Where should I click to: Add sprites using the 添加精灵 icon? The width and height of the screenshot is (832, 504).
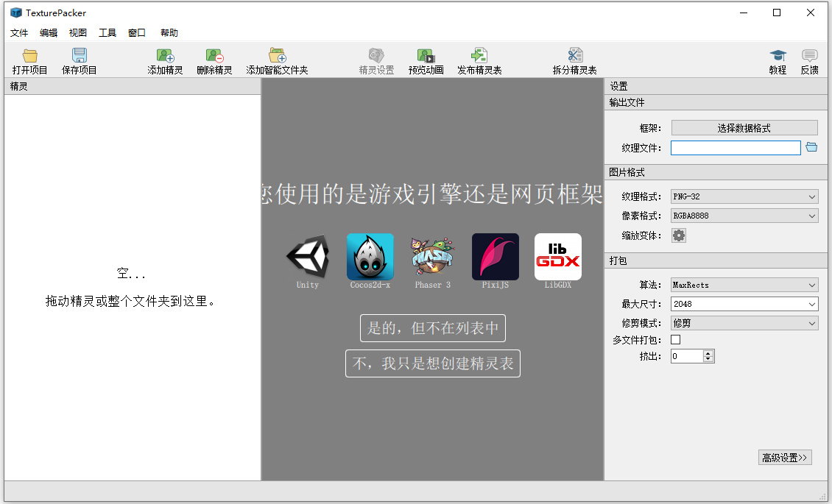point(164,60)
